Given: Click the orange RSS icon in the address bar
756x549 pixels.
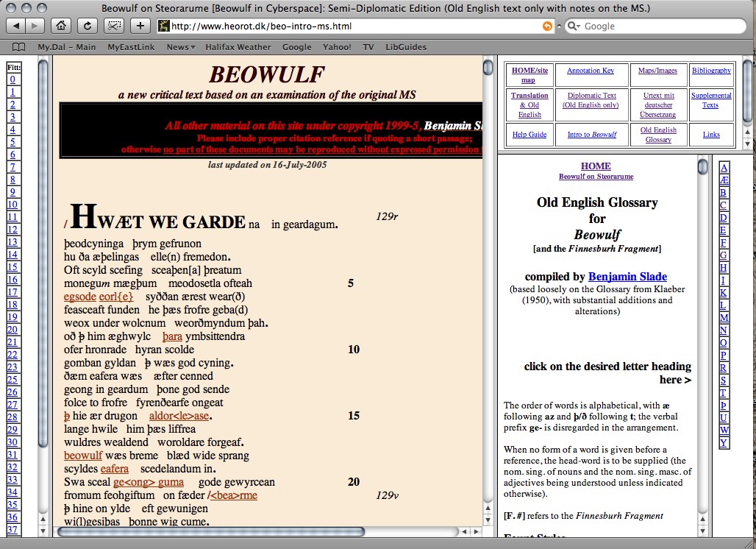Looking at the screenshot, I should 548,25.
